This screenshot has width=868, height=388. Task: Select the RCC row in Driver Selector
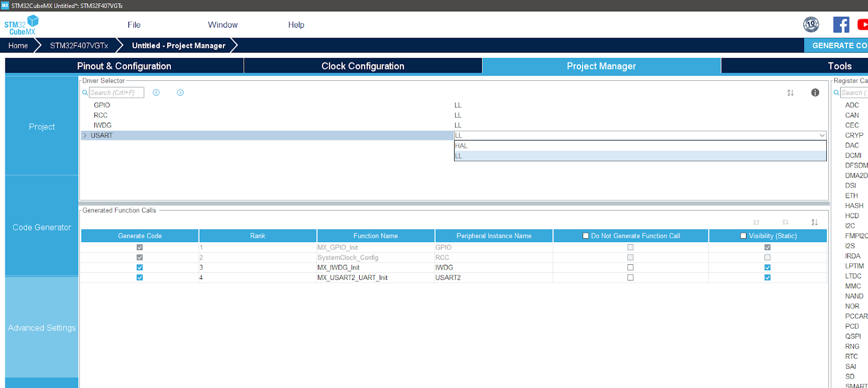[x=100, y=115]
